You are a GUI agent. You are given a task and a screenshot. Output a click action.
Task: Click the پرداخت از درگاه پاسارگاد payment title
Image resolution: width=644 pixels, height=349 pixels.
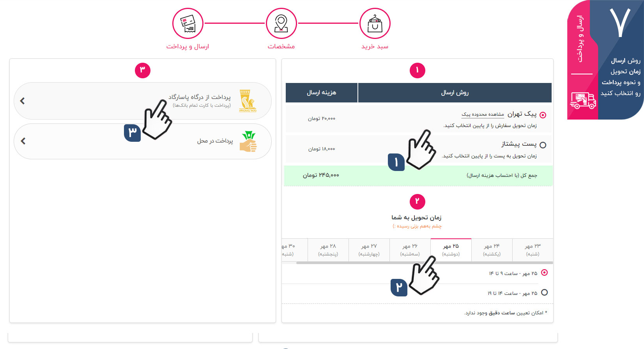click(200, 97)
